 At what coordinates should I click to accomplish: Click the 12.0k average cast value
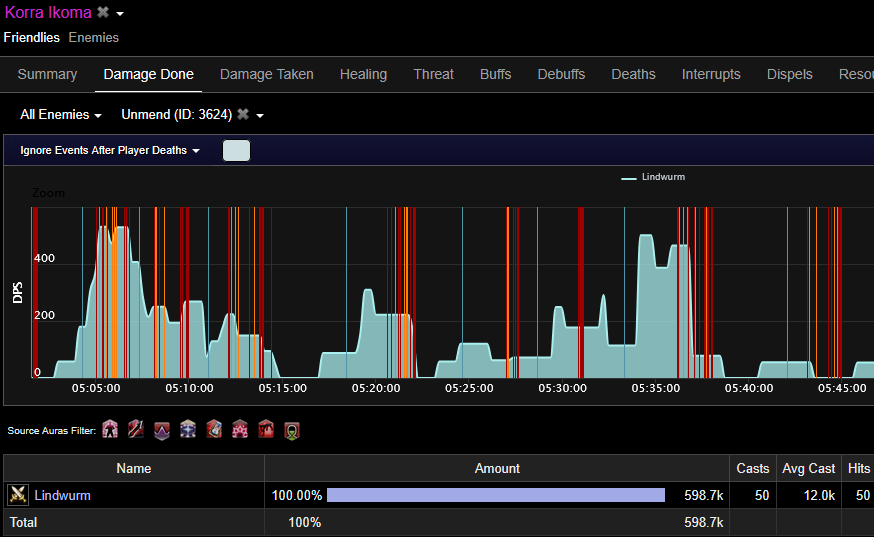[x=819, y=495]
